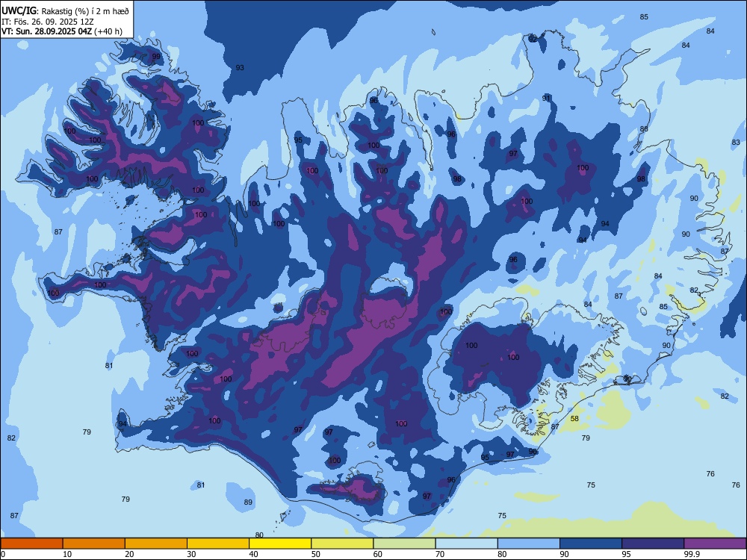Click the valid time 'VT: Sun. 28.09.2025 04Z (+40 h)'

62,31
